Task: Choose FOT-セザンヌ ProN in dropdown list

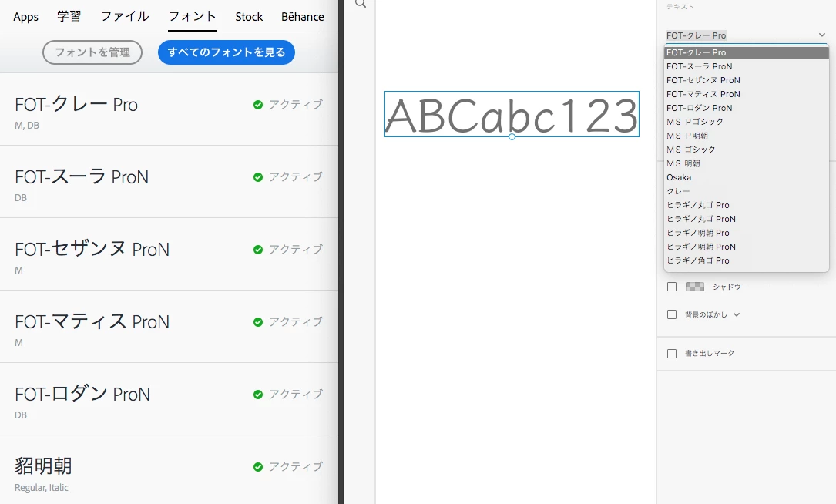Action: point(747,81)
